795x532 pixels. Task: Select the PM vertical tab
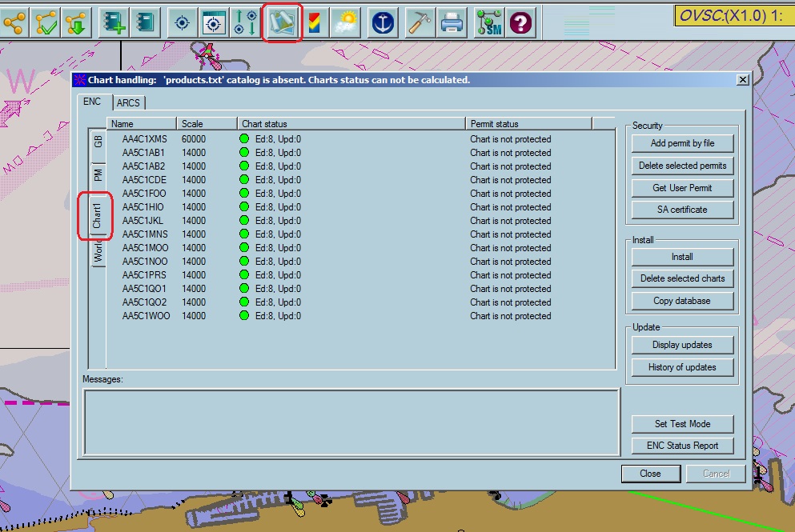[x=98, y=174]
